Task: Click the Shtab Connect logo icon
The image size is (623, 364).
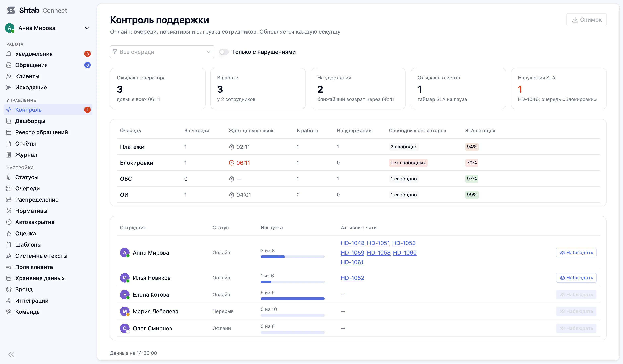Action: pos(11,10)
